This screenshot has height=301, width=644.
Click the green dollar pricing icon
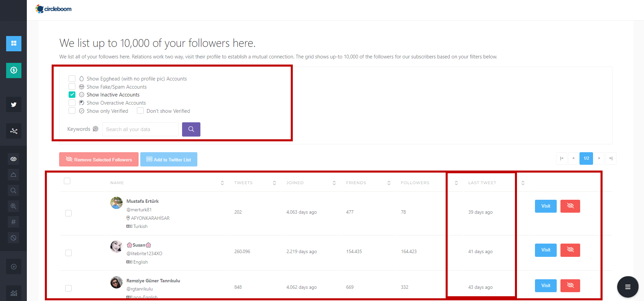(14, 70)
